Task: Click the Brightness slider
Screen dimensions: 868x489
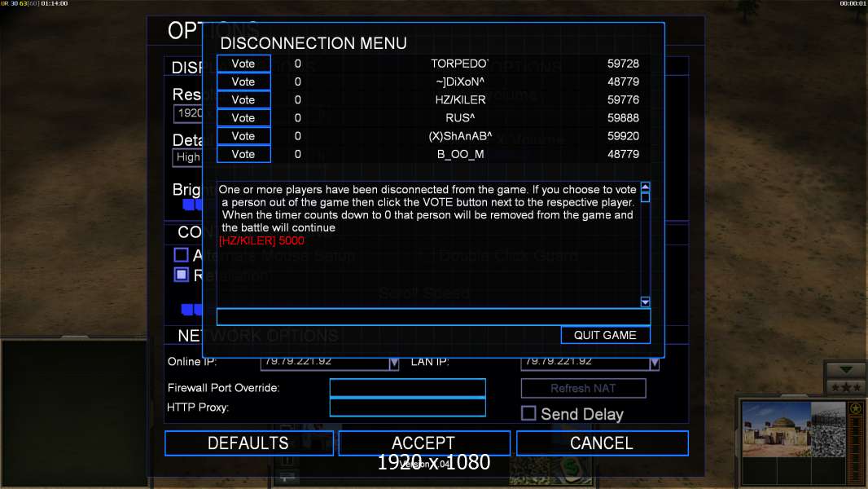Action: pyautogui.click(x=193, y=205)
